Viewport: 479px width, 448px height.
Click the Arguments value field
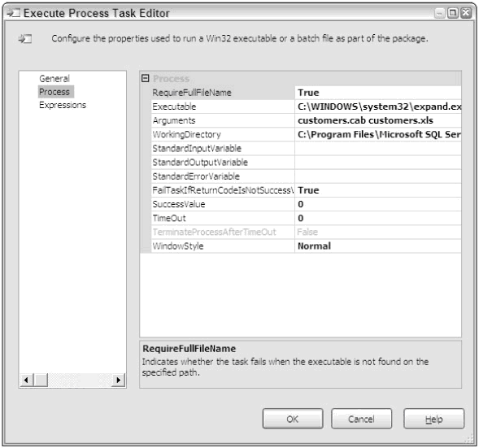pos(378,120)
